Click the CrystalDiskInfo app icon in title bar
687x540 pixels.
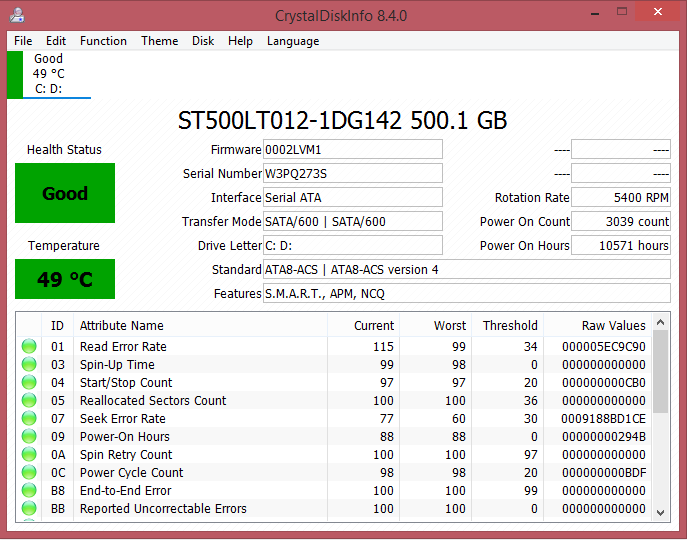17,15
